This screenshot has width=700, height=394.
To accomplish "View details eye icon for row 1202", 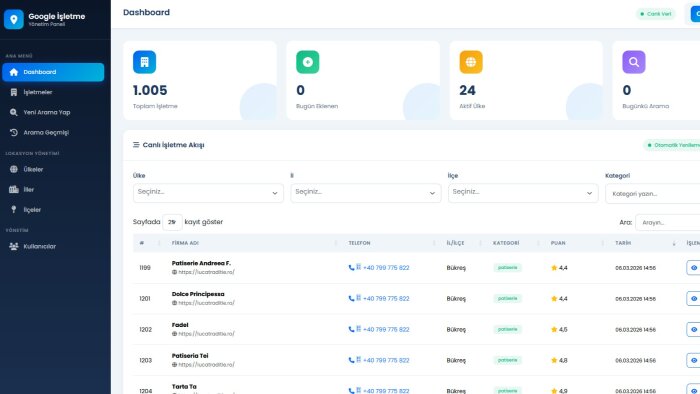I will (x=693, y=329).
